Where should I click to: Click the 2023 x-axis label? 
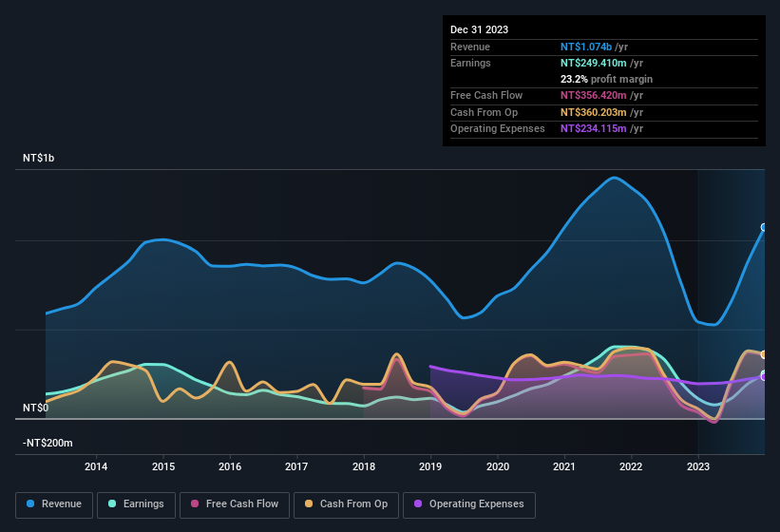698,466
